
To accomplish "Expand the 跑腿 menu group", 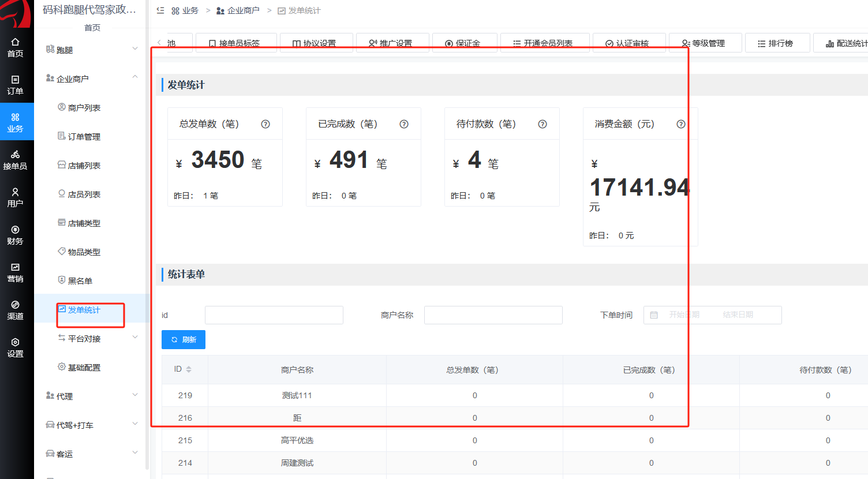I will [x=135, y=48].
